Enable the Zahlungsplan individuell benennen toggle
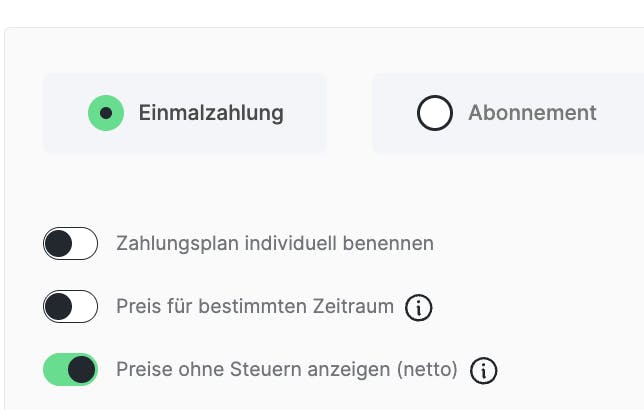Screen dimensions: 644x410 point(70,243)
